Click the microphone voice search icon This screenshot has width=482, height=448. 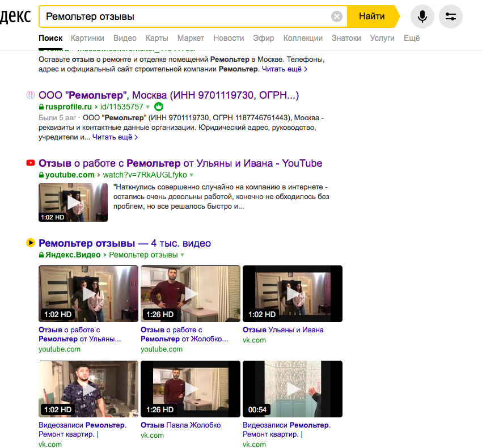pos(422,16)
